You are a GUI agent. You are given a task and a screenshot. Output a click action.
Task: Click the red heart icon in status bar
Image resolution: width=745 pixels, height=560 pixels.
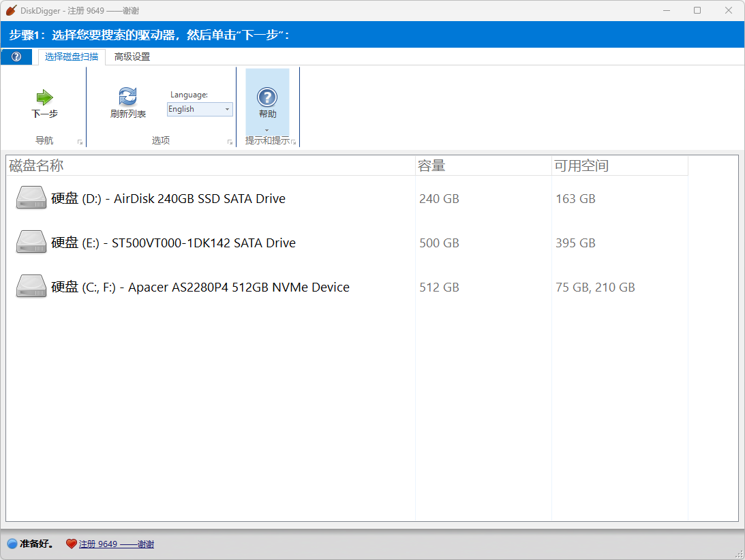pyautogui.click(x=72, y=544)
